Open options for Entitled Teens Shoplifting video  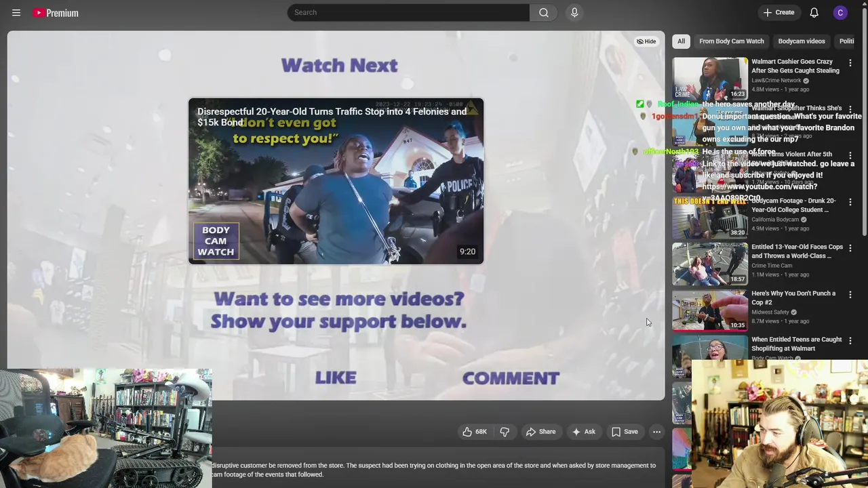click(x=850, y=341)
